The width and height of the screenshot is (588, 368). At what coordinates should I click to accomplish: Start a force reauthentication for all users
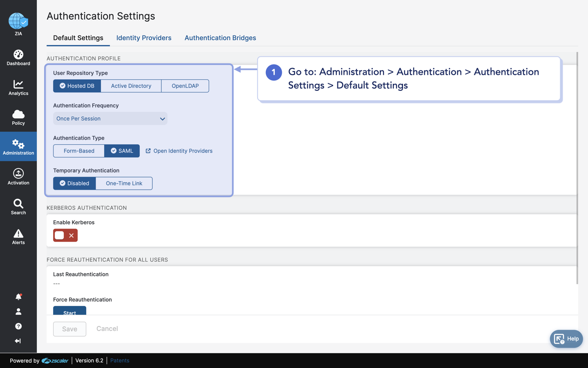pyautogui.click(x=69, y=312)
